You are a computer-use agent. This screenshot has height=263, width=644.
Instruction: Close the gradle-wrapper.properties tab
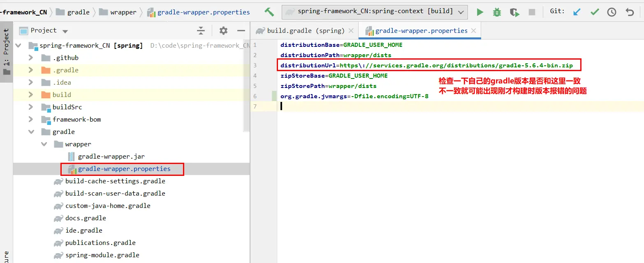tap(474, 30)
